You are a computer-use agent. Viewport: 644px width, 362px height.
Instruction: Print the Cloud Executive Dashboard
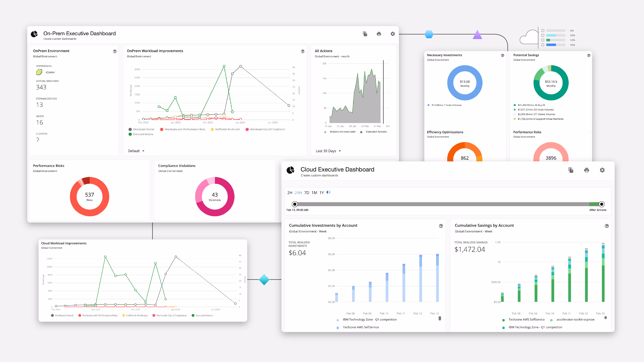(586, 170)
